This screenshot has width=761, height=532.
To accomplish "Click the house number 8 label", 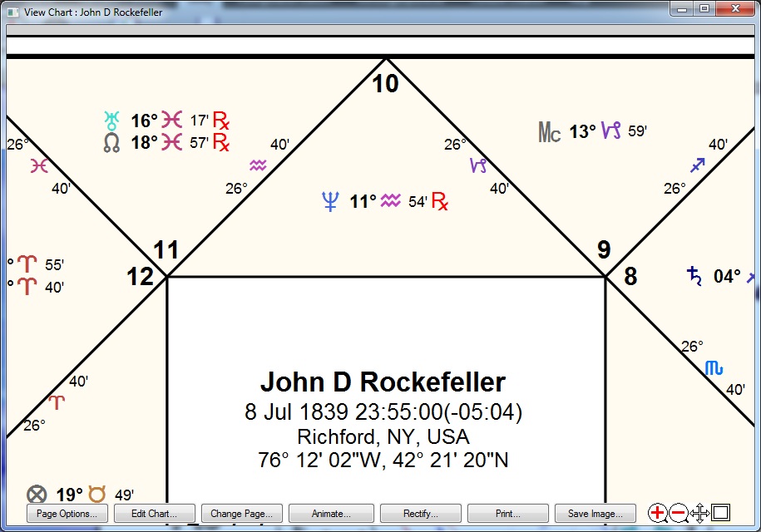I will pyautogui.click(x=630, y=277).
